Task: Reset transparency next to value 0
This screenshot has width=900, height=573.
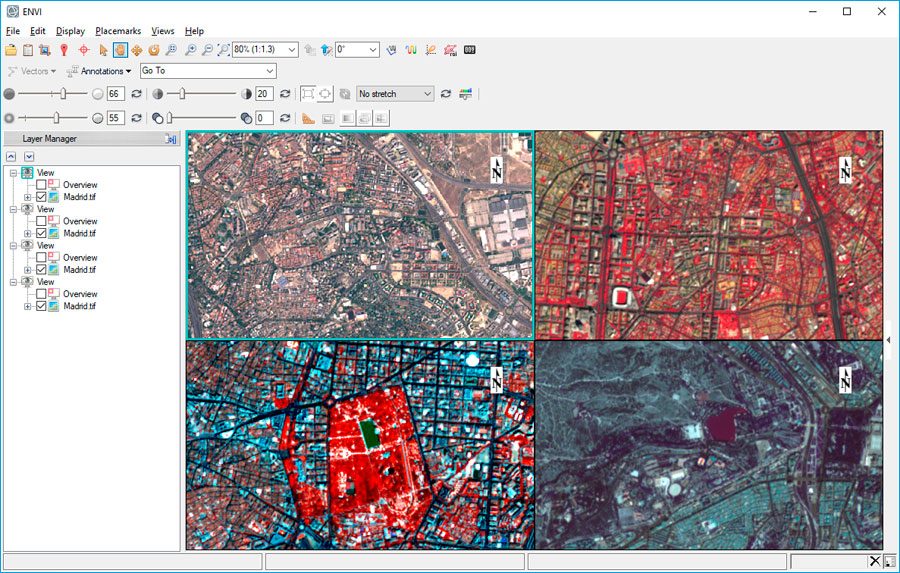Action: click(285, 118)
